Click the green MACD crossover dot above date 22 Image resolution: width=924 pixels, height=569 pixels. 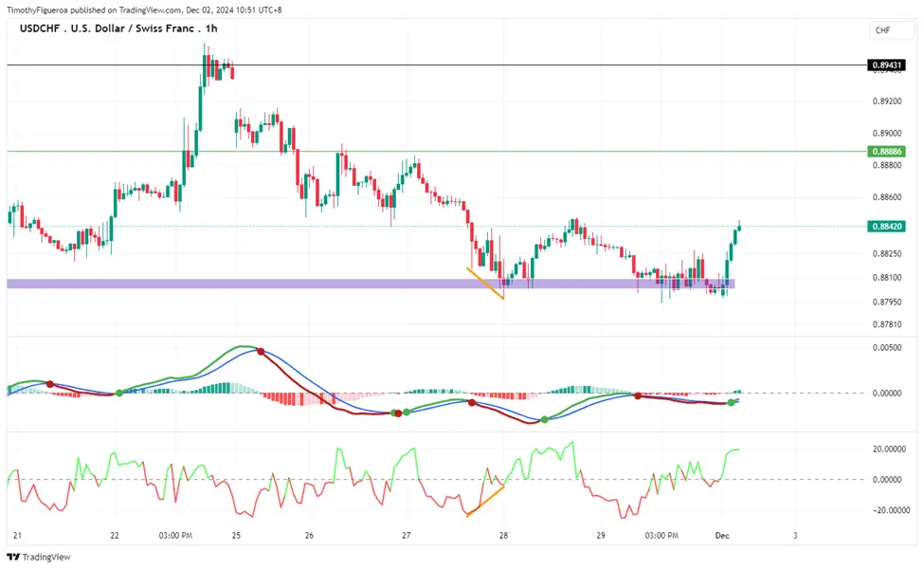[x=119, y=393]
